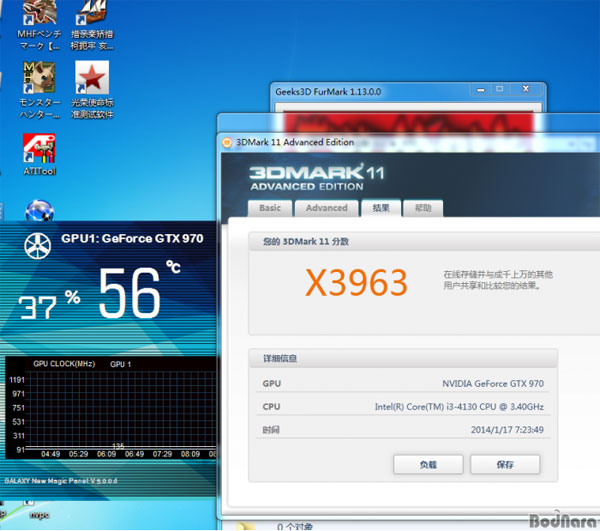Open the sailing ship desktop shortcut

pyautogui.click(x=92, y=15)
